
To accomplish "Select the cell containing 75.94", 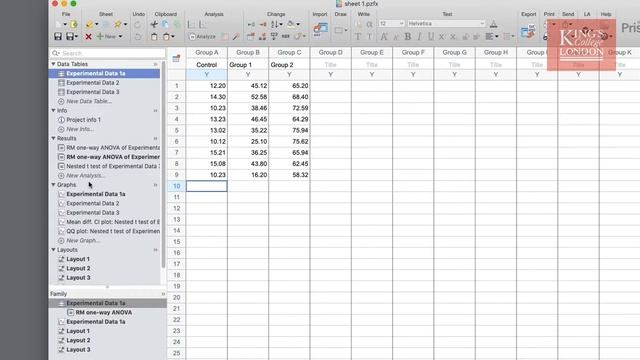I will click(x=289, y=130).
